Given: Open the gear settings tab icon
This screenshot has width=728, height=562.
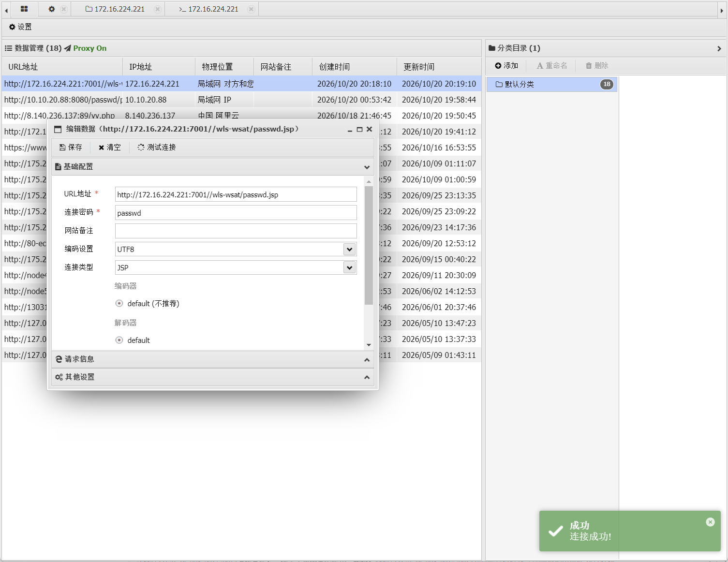Looking at the screenshot, I should click(x=52, y=9).
